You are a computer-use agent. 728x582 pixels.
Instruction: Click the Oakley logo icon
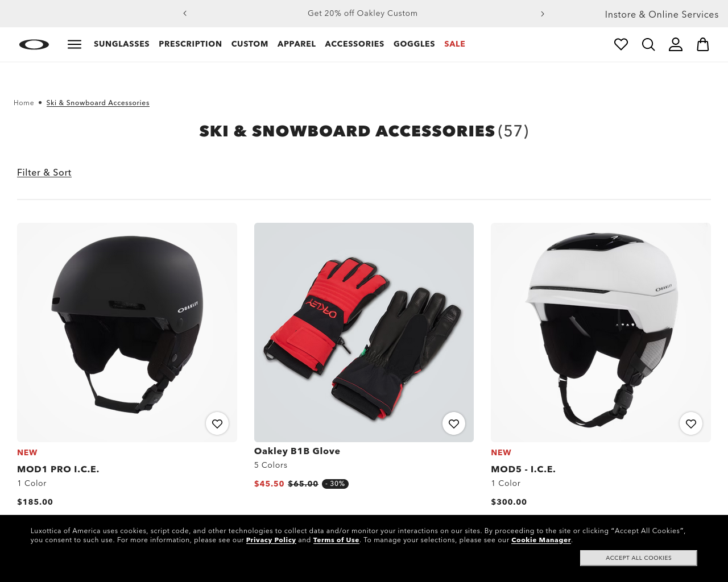coord(34,44)
